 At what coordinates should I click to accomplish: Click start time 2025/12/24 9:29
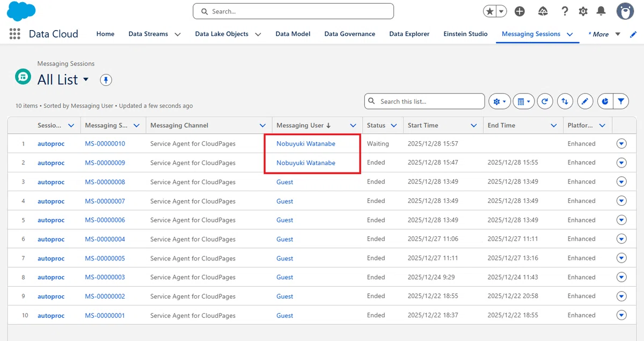(431, 277)
